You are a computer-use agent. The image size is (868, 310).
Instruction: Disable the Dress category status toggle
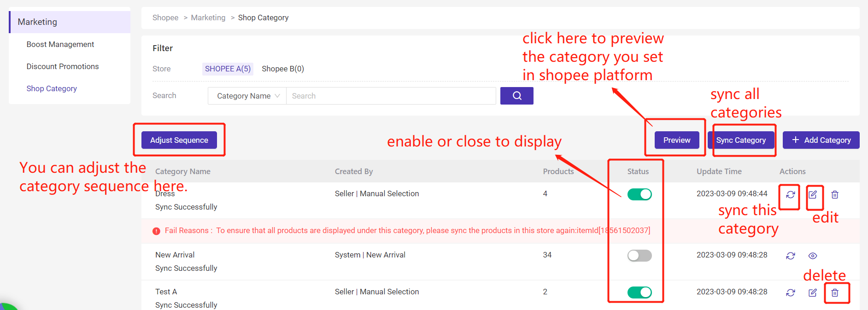pos(639,194)
